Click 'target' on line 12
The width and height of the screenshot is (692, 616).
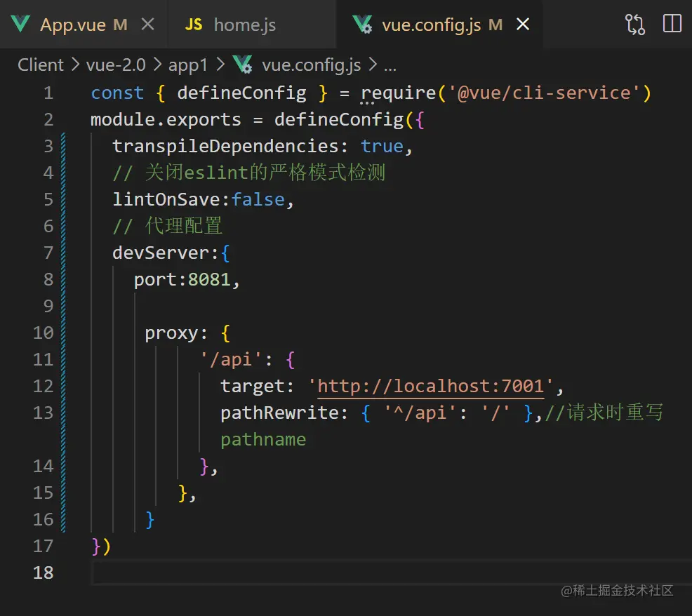(253, 386)
